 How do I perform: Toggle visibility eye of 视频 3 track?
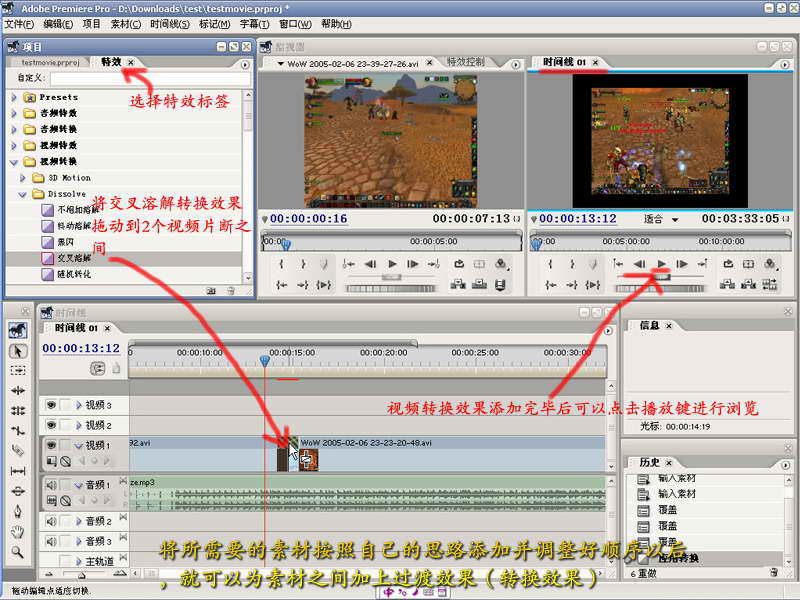coord(51,405)
